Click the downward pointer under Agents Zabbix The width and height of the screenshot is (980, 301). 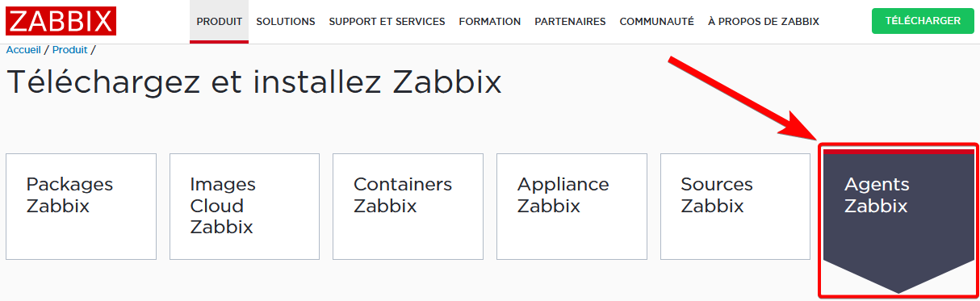pyautogui.click(x=898, y=277)
